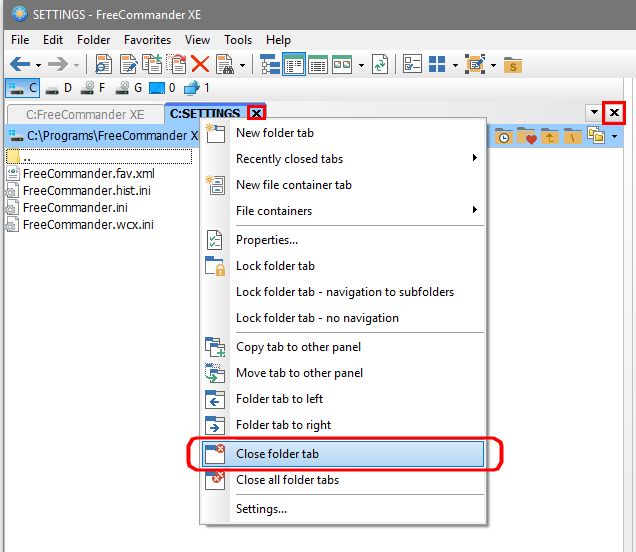Select the highlighted details list view icon
Image resolution: width=636 pixels, height=552 pixels.
[294, 64]
